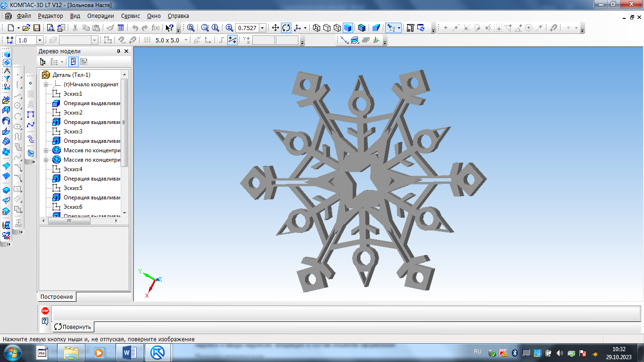Click the model tree horizontal scrollbar thumb
Viewport: 644px width, 362px height.
point(69,221)
